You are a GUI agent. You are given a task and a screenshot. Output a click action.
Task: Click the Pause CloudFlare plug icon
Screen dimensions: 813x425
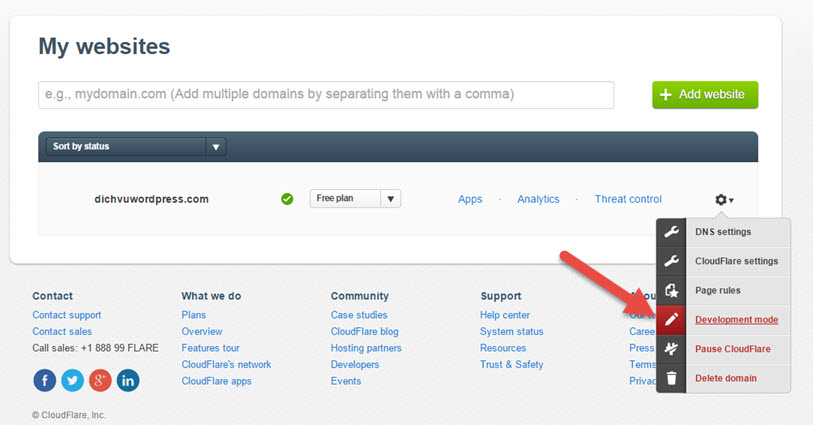coord(671,349)
